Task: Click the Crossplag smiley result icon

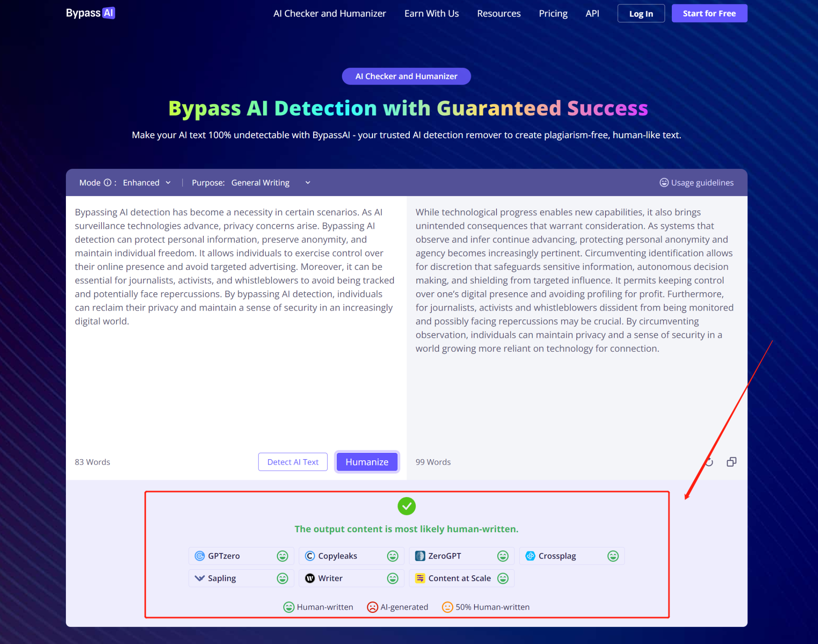Action: (613, 556)
